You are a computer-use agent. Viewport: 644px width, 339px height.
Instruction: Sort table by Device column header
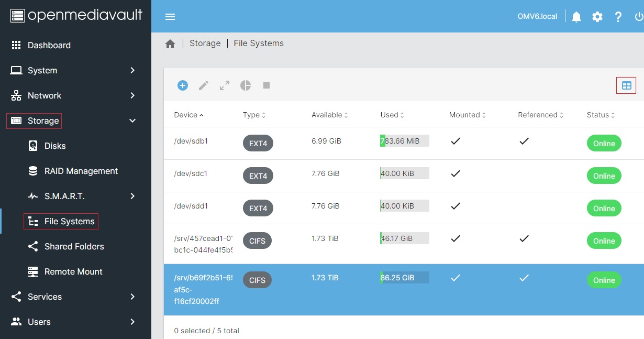(x=186, y=115)
